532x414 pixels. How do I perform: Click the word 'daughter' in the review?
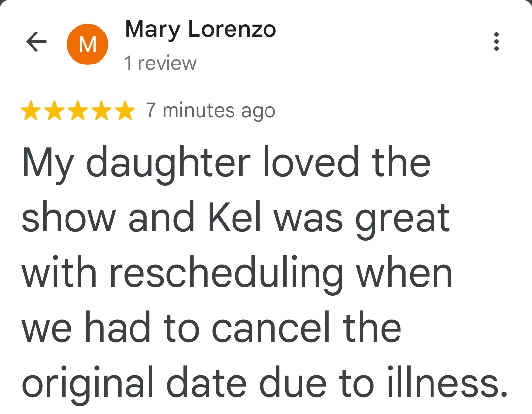[x=168, y=164]
